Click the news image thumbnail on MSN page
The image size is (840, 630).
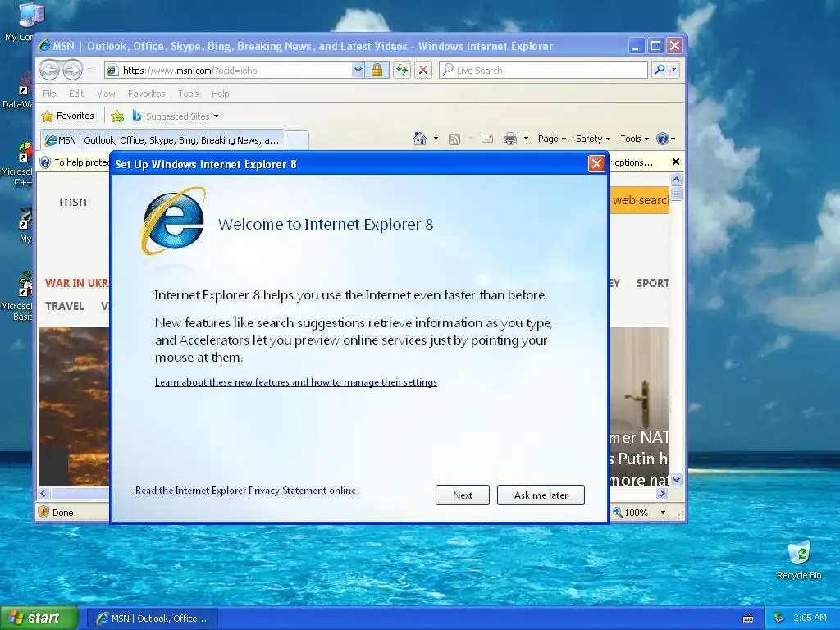click(74, 407)
